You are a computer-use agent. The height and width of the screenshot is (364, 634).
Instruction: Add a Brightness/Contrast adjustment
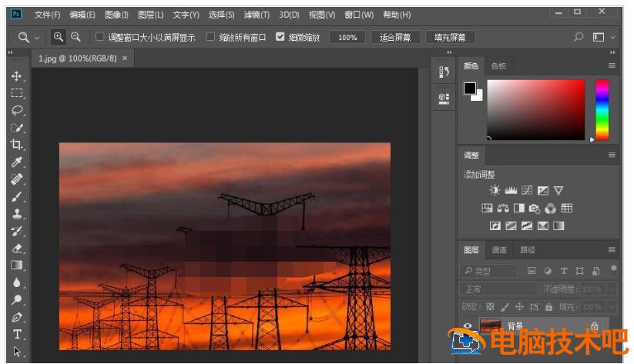coord(495,190)
